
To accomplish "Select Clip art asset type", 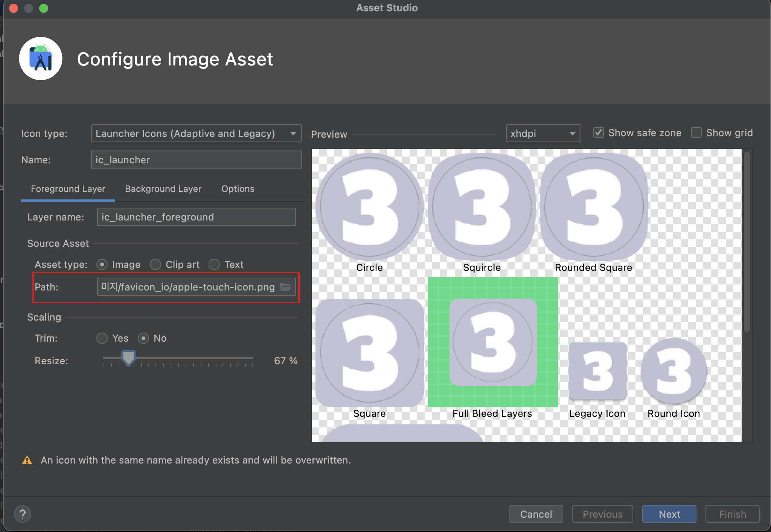I will coord(155,264).
